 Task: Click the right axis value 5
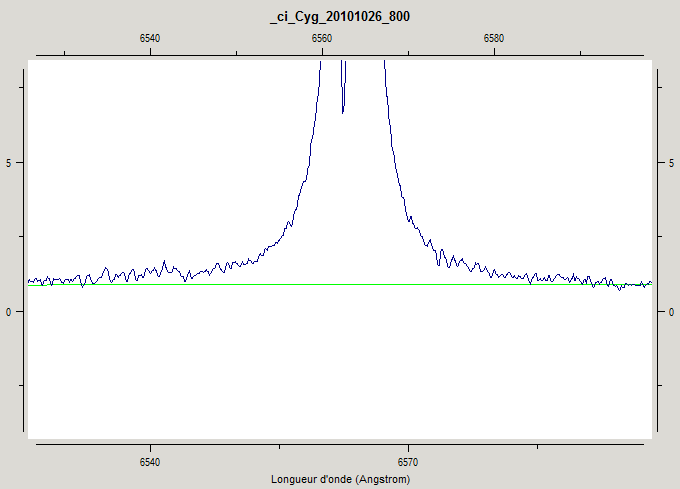(671, 163)
